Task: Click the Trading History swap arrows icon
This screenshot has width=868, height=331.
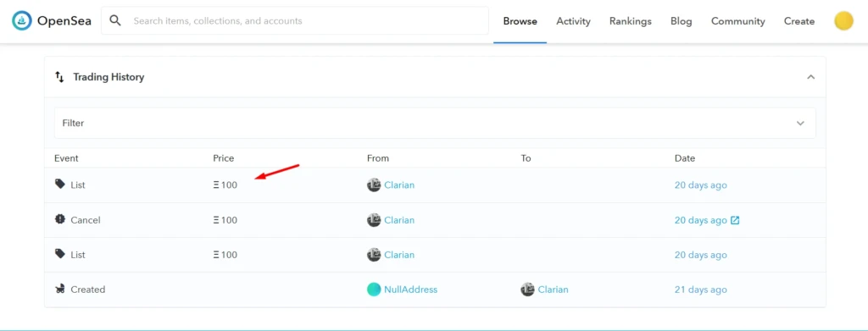Action: (59, 77)
